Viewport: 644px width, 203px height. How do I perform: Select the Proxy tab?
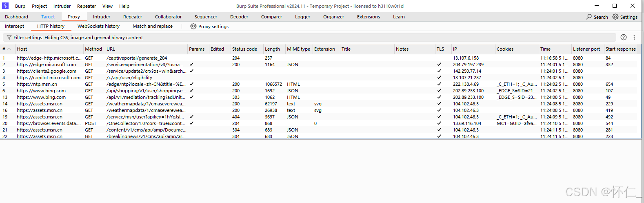(x=74, y=17)
